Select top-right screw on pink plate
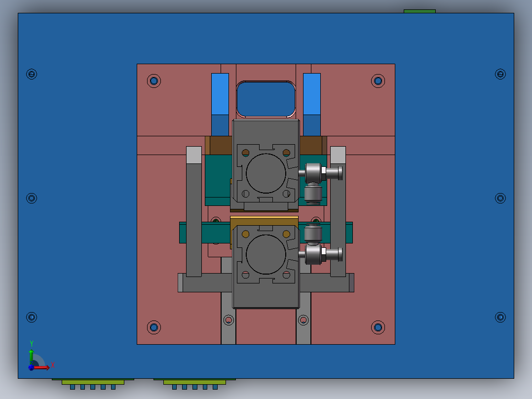 click(378, 81)
